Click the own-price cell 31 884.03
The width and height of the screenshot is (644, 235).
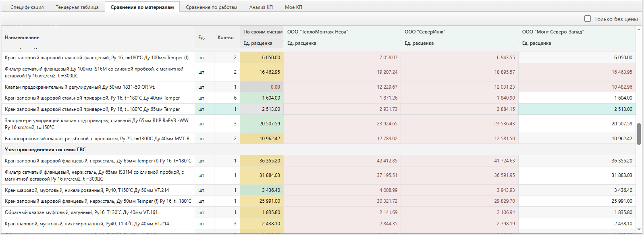tap(262, 175)
